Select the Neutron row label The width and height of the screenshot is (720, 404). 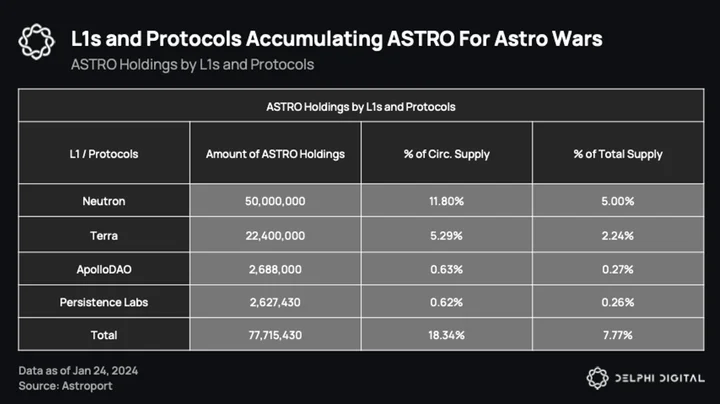[104, 201]
